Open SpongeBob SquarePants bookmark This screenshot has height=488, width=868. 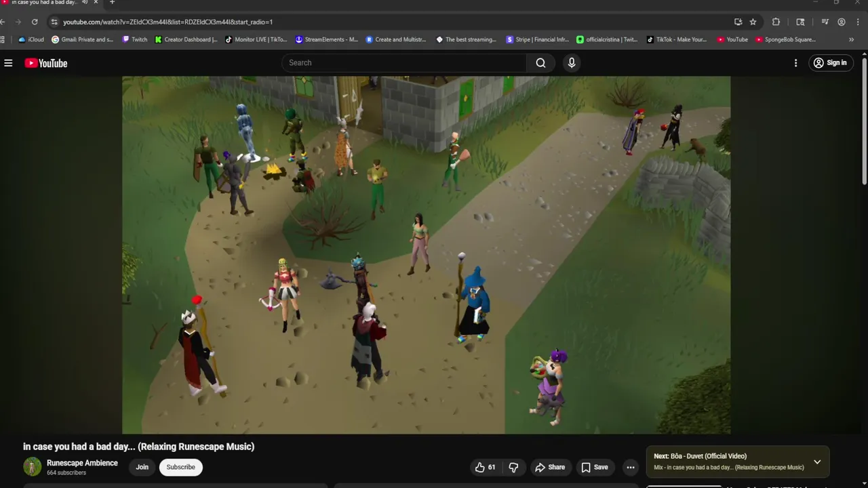(x=785, y=39)
